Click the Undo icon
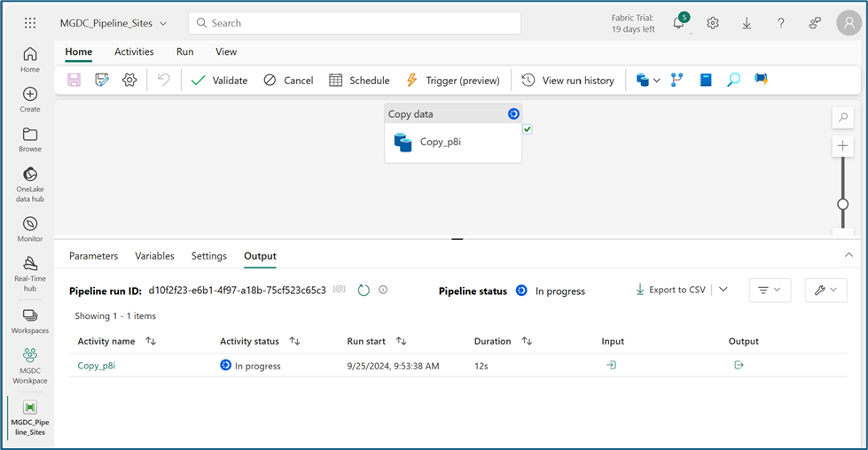This screenshot has height=450, width=868. (x=164, y=80)
